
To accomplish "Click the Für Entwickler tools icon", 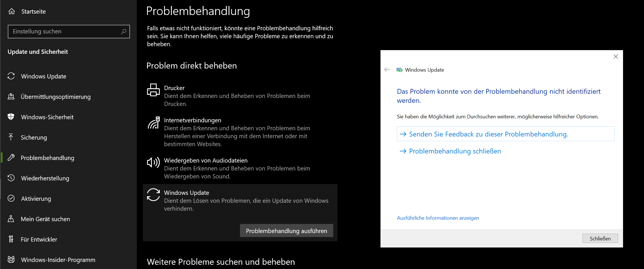I will click(x=11, y=239).
